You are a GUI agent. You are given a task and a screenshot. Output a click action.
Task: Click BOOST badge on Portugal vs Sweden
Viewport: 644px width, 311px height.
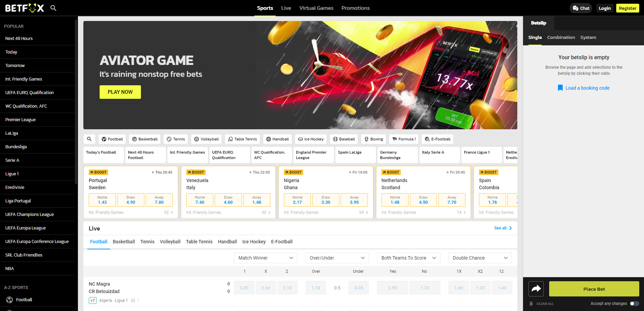click(98, 172)
